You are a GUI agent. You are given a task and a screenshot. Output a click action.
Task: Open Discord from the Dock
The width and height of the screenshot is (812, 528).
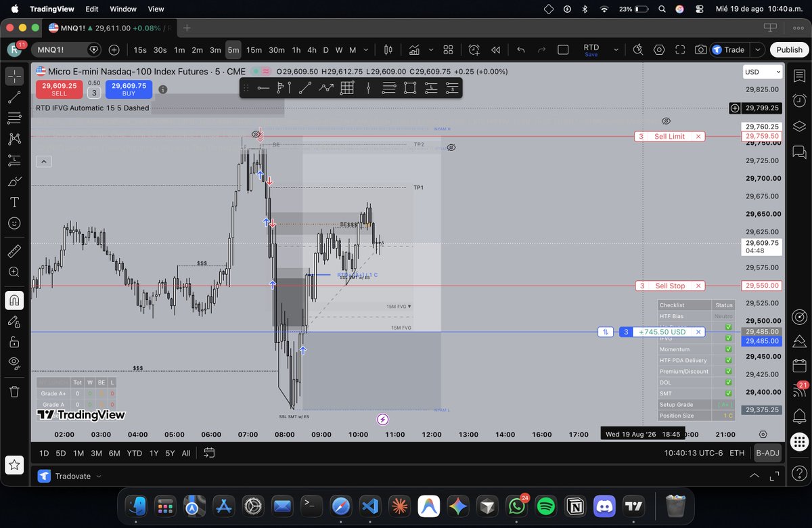[604, 506]
